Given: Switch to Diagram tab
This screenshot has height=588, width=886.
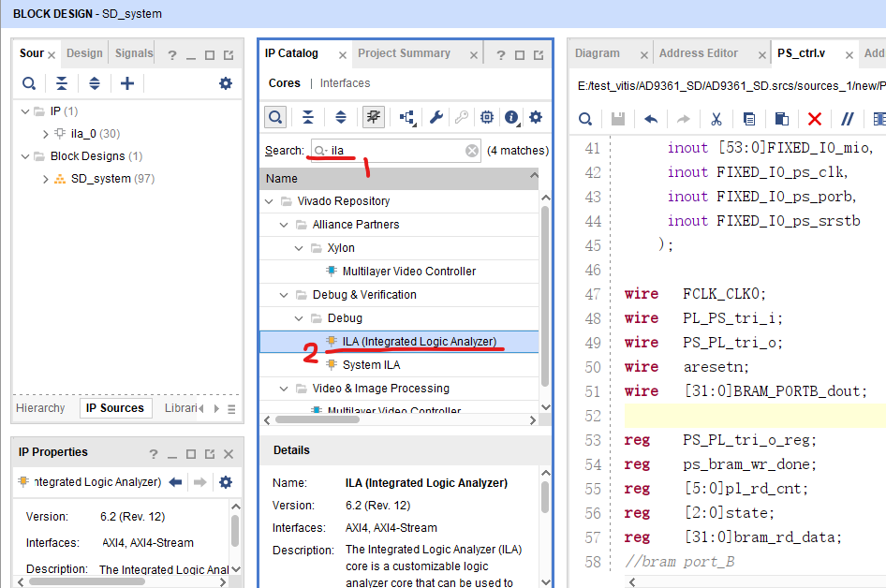Looking at the screenshot, I should click(x=598, y=53).
